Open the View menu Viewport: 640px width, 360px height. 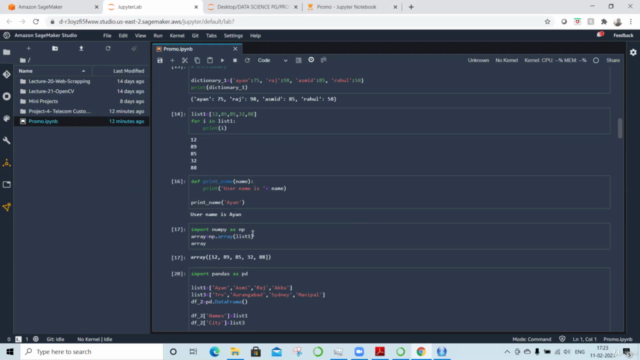click(x=140, y=36)
